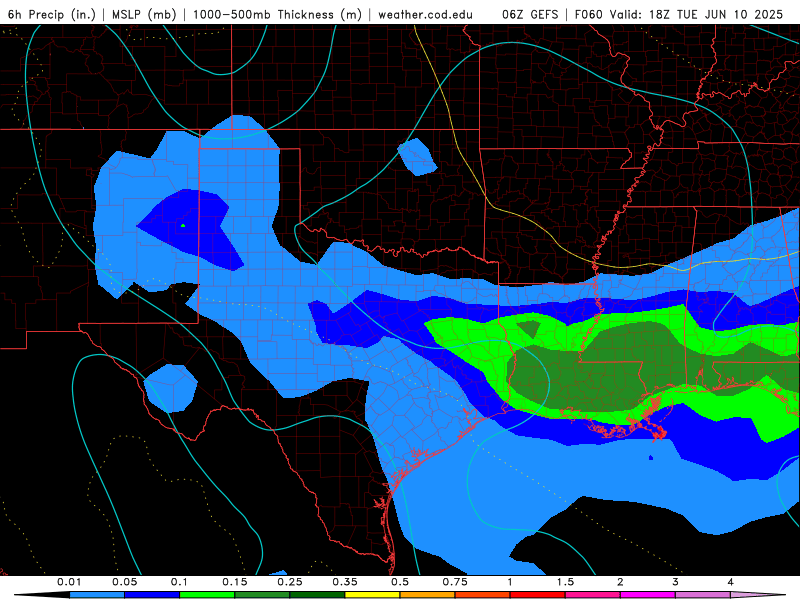Click the 0.75 legend value
The image size is (800, 600).
[x=455, y=582]
